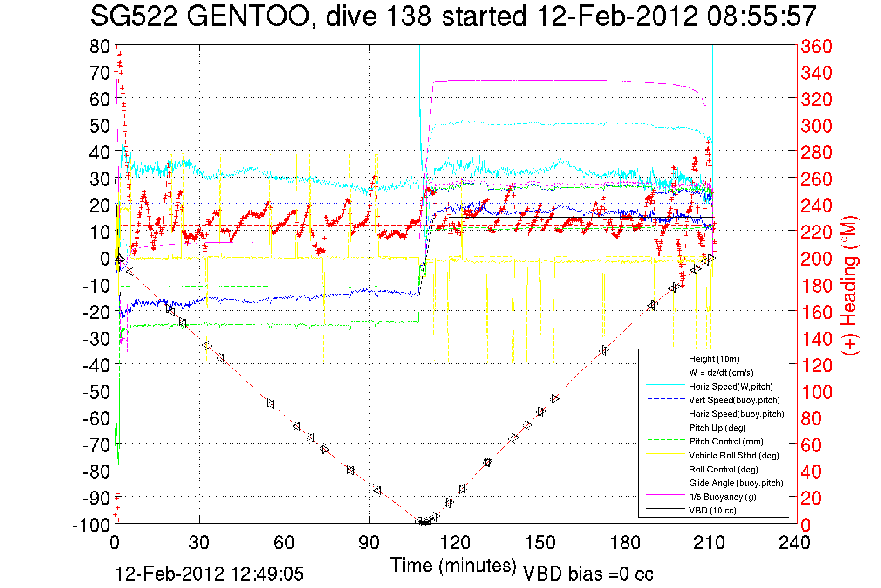Click the black left-axis tick label '10'
The height and width of the screenshot is (588, 881).
point(100,232)
